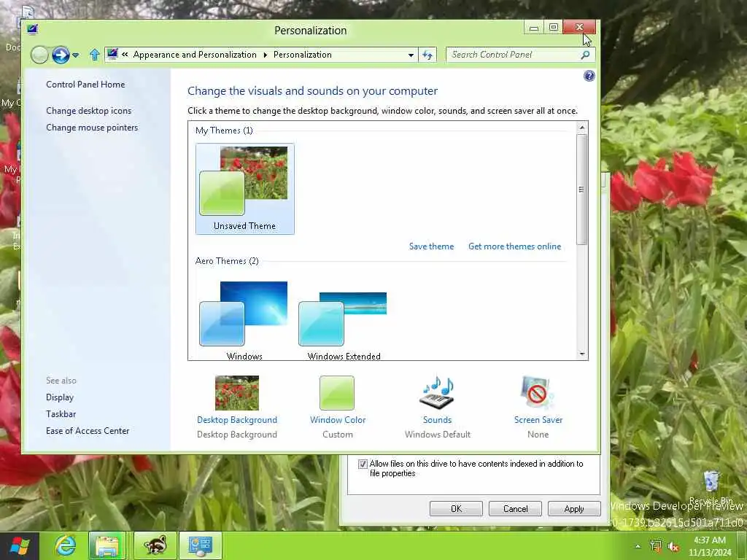Screen dimensions: 747x560
Task: Toggle Allow files indexed checkbox in the properties dialog
Action: point(363,464)
